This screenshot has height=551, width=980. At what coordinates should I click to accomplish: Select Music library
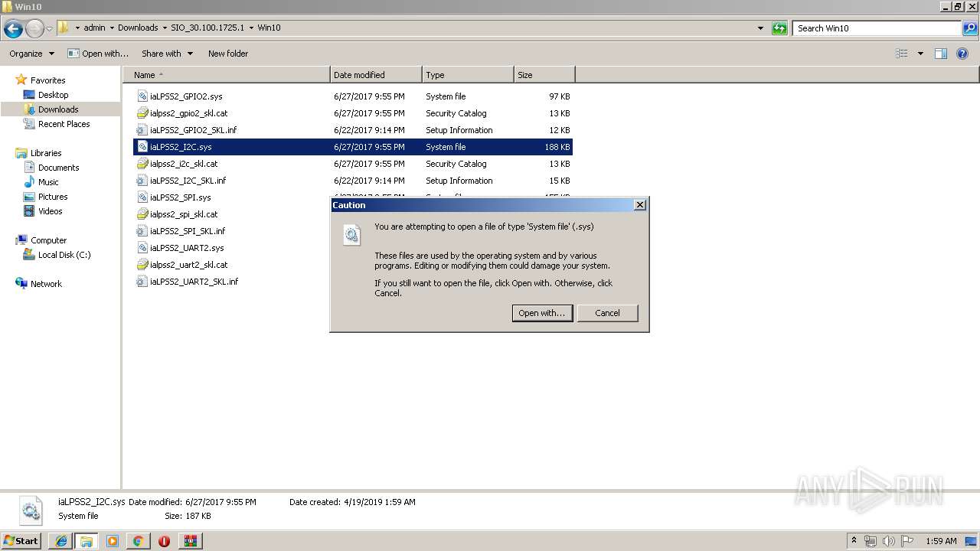[x=48, y=182]
